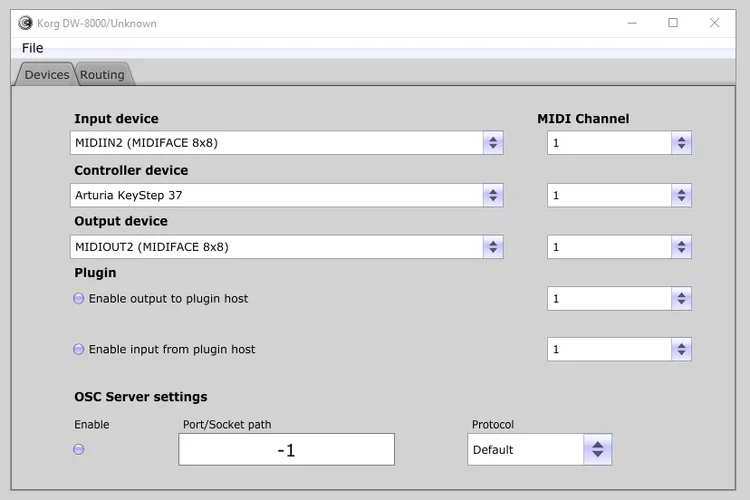This screenshot has height=500, width=750.
Task: Click arrow of Output device MIDI channel selector
Action: 682,247
